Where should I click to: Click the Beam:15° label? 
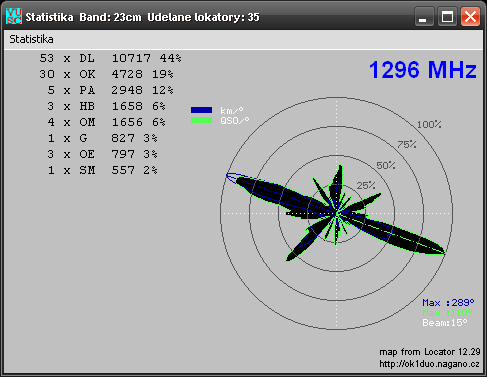coord(445,323)
